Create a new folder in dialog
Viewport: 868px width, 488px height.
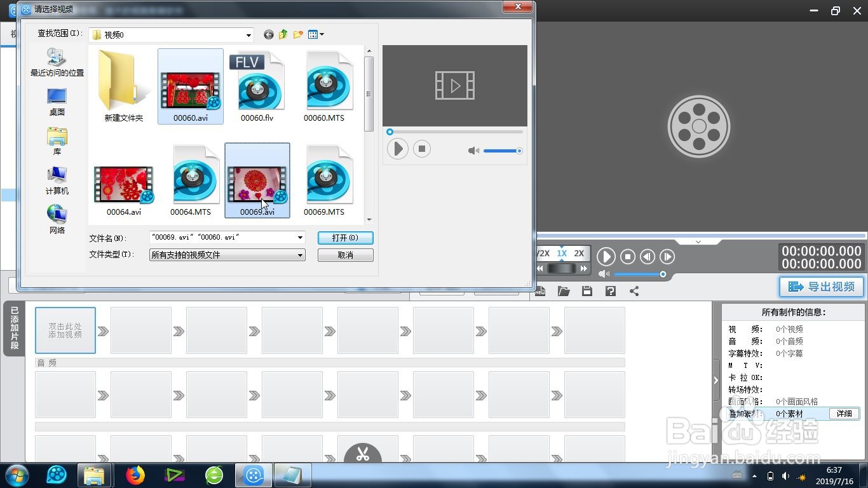[x=298, y=34]
